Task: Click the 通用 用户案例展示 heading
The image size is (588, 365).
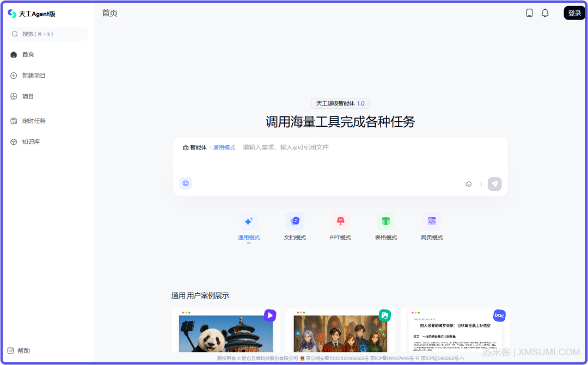Action: coord(200,296)
